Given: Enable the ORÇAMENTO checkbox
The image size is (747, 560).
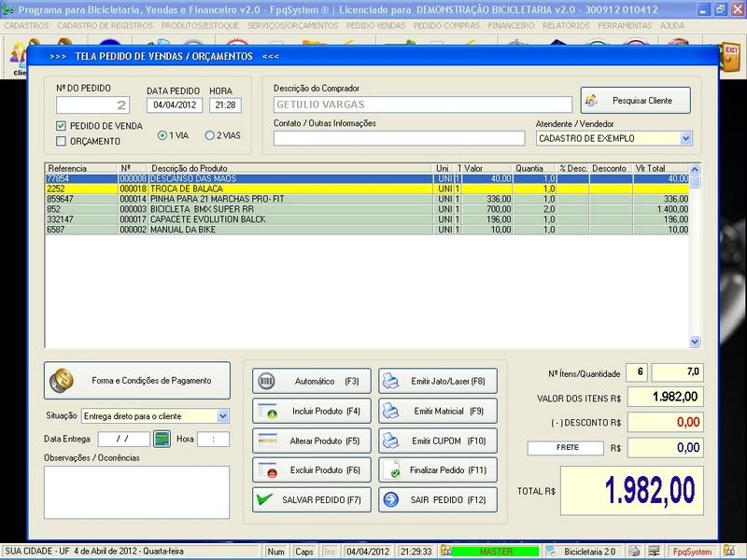Looking at the screenshot, I should tap(62, 142).
